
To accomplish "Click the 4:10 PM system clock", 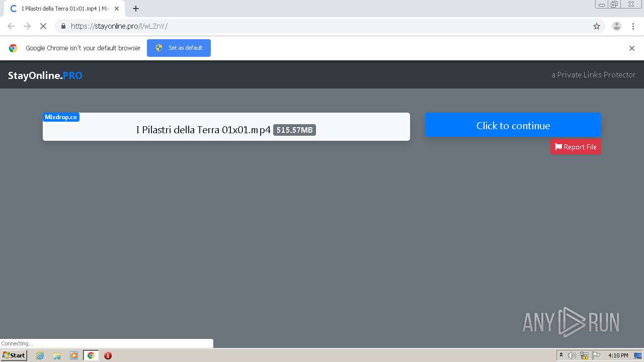I will (x=618, y=355).
